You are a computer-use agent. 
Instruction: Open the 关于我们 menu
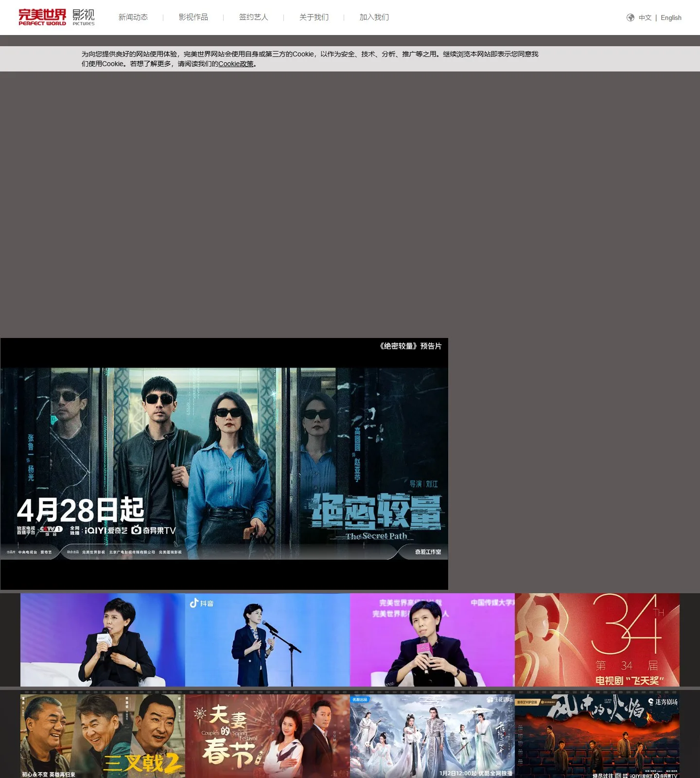coord(314,18)
